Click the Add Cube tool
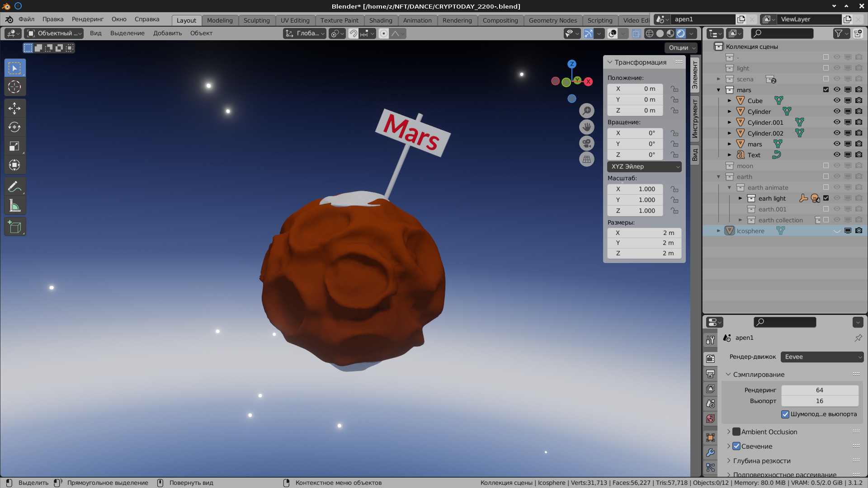 14,227
